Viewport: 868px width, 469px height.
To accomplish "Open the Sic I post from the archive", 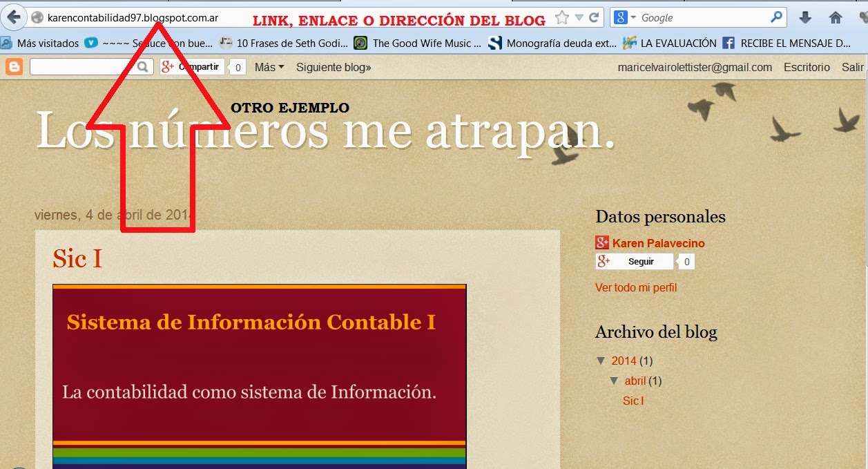I will (632, 401).
